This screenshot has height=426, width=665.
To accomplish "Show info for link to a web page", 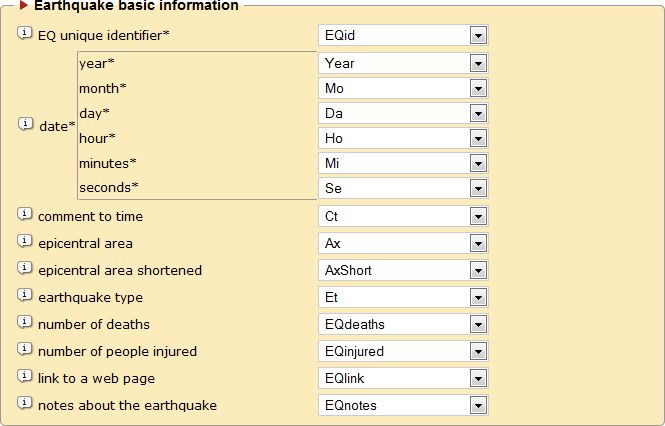I will (25, 377).
